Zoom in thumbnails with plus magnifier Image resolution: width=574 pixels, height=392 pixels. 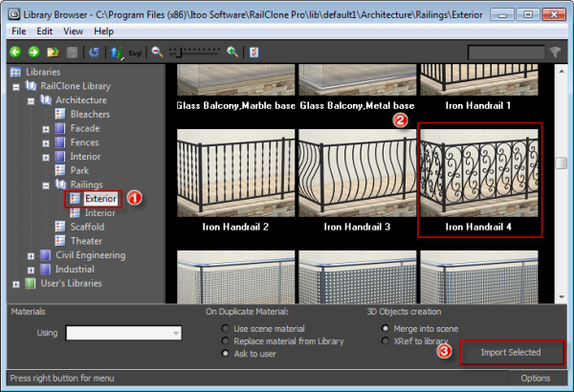click(232, 52)
